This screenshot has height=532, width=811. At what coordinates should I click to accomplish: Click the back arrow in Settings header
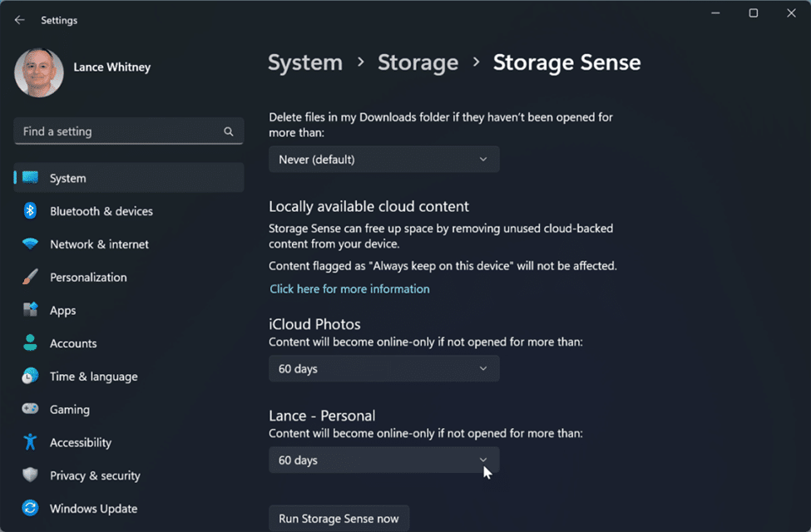20,20
